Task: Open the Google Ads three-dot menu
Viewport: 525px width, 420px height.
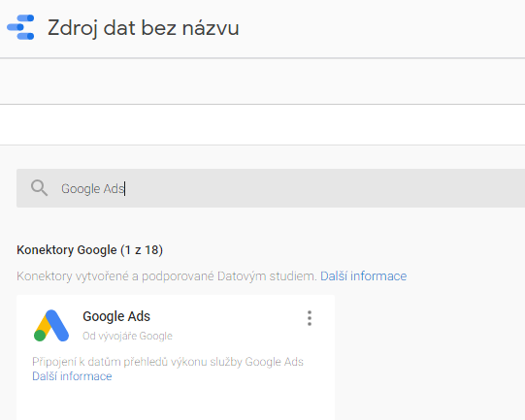Action: point(310,318)
